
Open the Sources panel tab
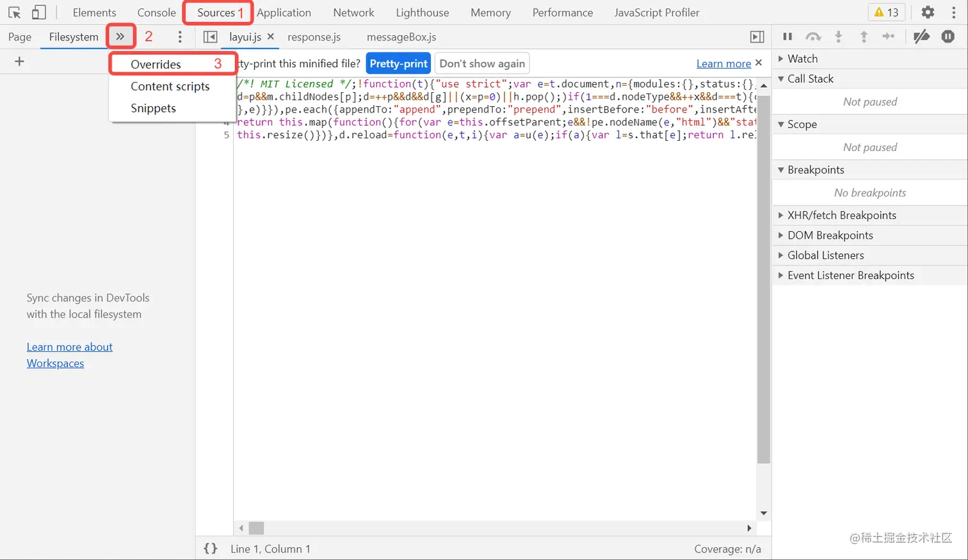pos(216,12)
